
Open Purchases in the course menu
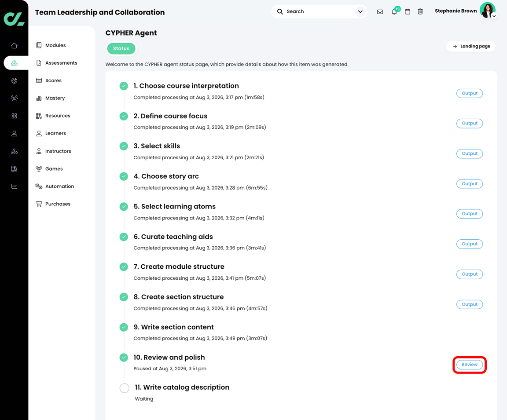[53, 204]
